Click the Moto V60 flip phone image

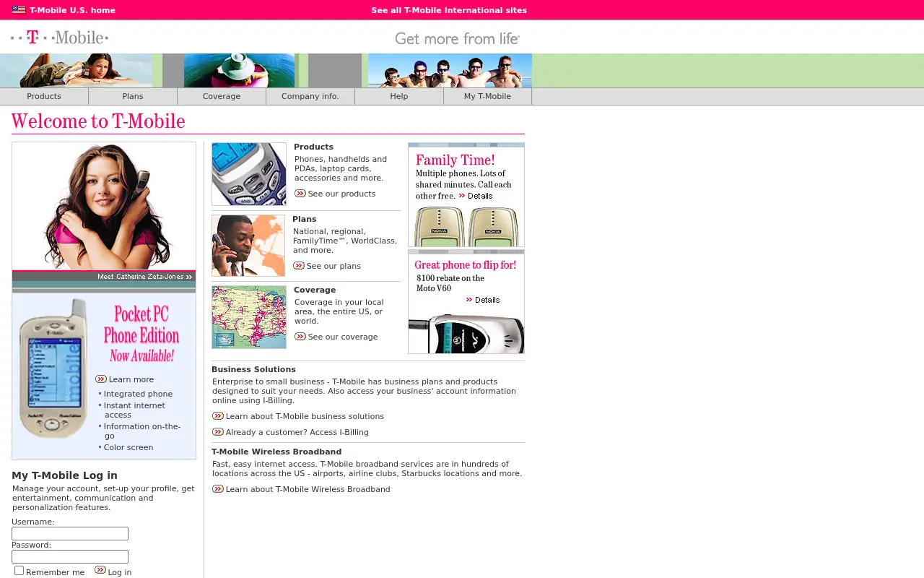tap(466, 333)
